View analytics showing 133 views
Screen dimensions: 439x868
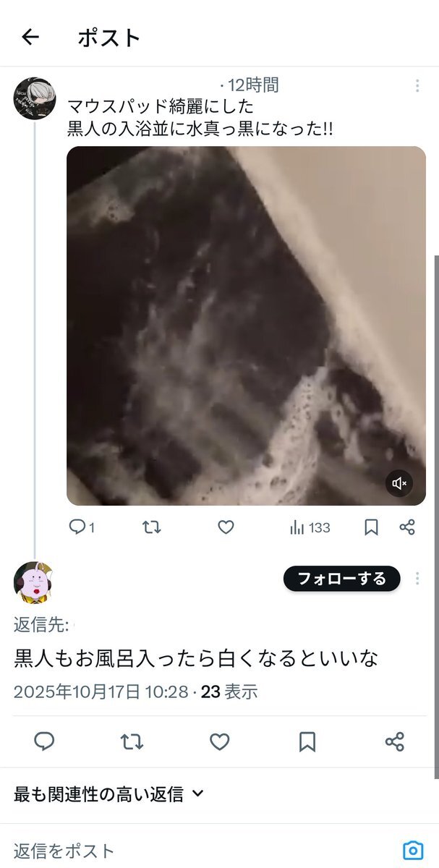click(310, 527)
